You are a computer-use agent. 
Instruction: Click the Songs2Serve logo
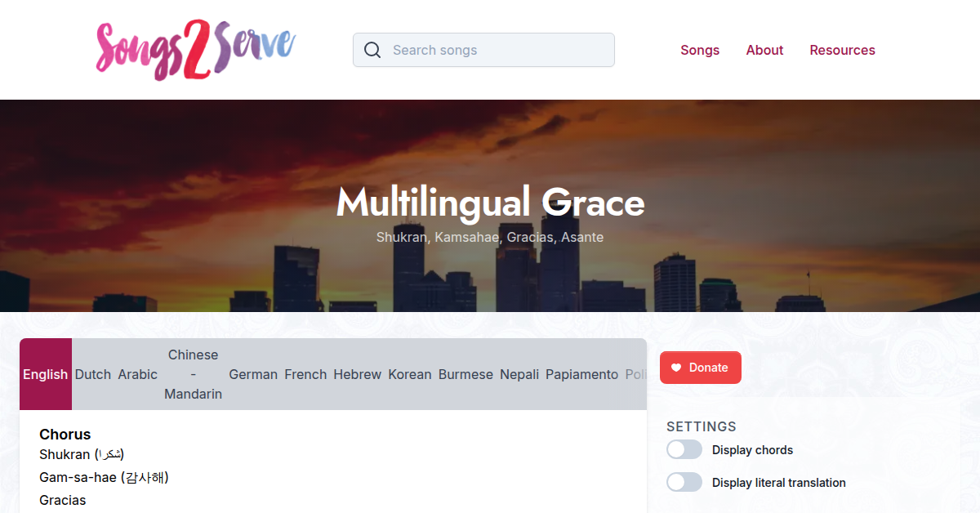(x=194, y=49)
